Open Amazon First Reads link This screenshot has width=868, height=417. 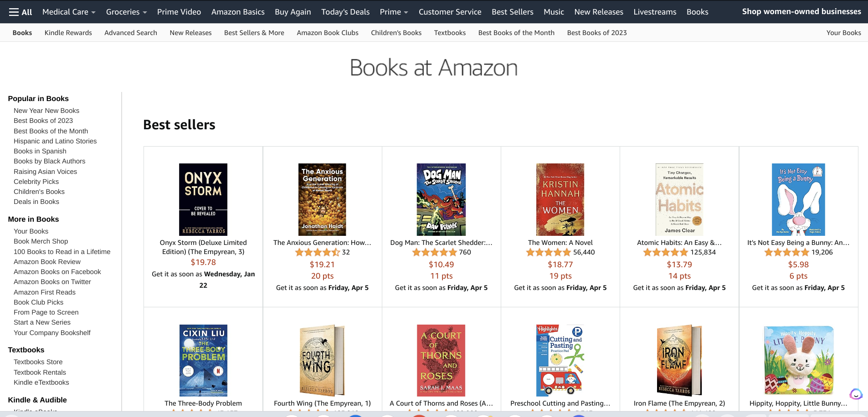[x=45, y=292]
